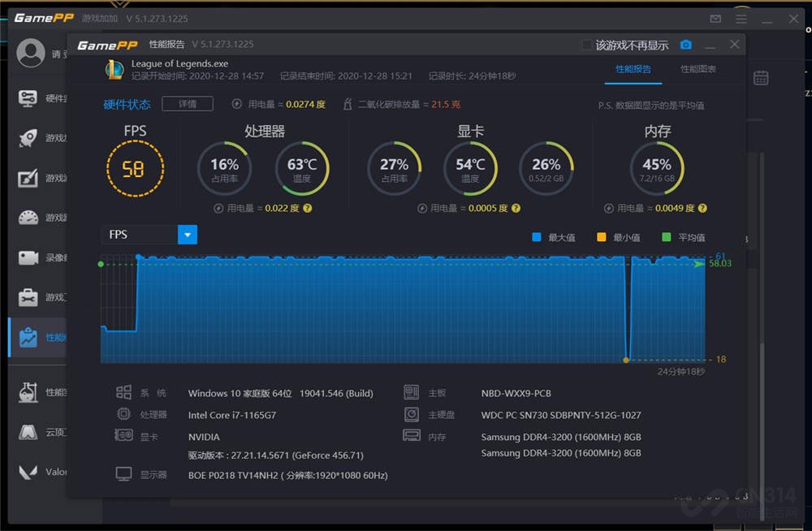
Task: Click the processor chip icon in specs
Action: (123, 414)
